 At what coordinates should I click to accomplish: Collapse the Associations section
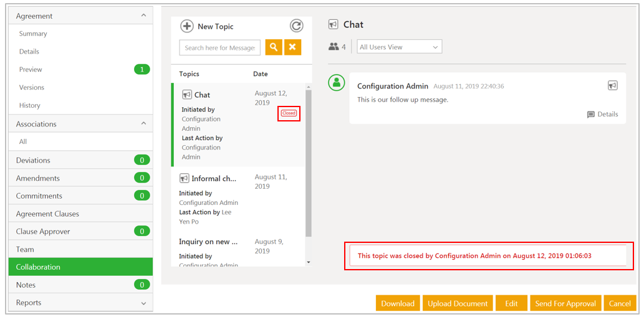(143, 124)
